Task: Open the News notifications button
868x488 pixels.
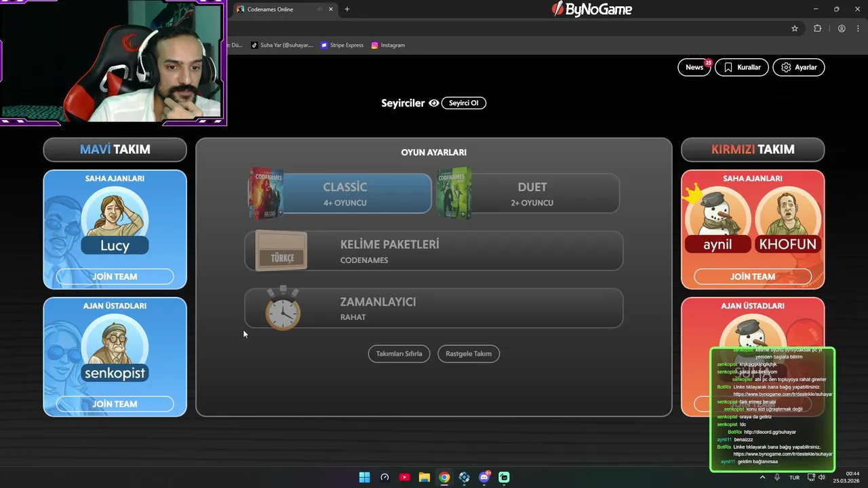Action: 694,67
